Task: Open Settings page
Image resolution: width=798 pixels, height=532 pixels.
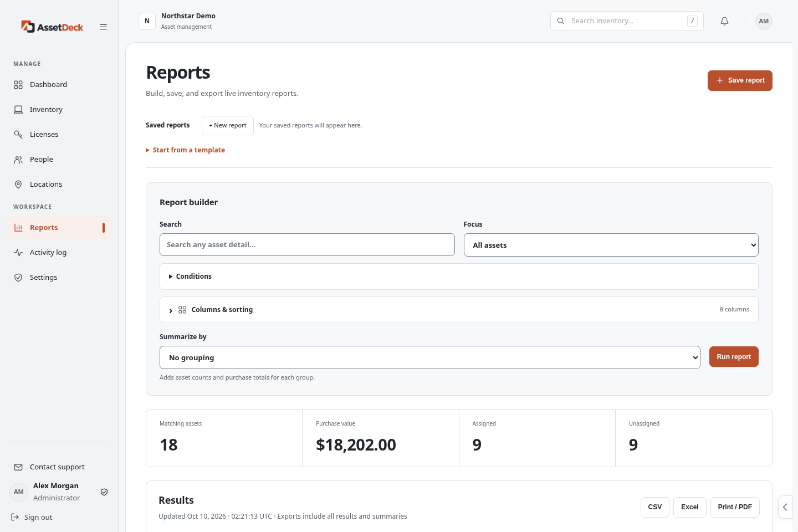Action: pos(59,277)
